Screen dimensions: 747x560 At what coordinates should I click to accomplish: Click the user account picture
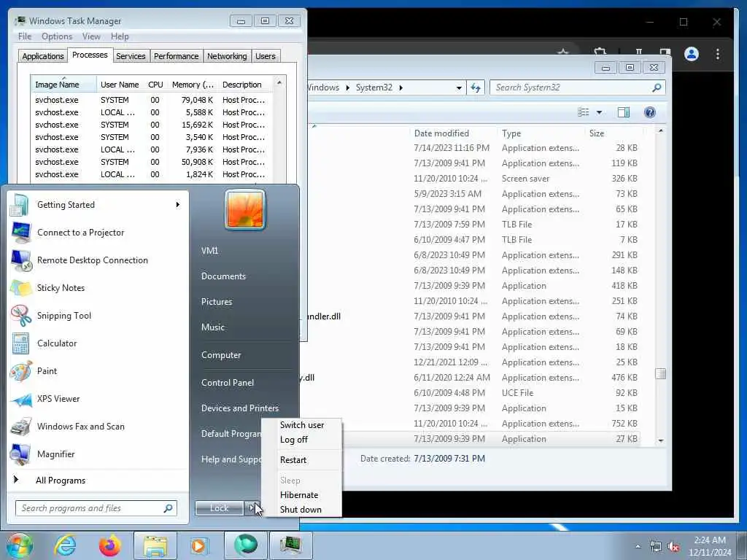[x=245, y=209]
